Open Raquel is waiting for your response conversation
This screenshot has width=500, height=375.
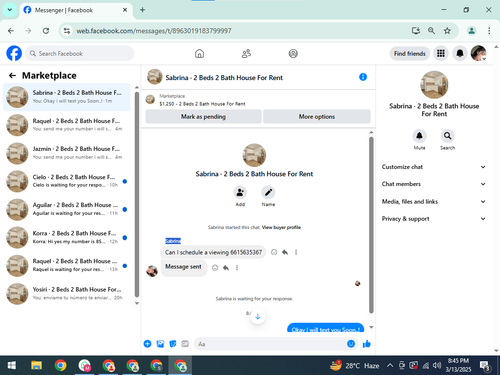tap(67, 265)
